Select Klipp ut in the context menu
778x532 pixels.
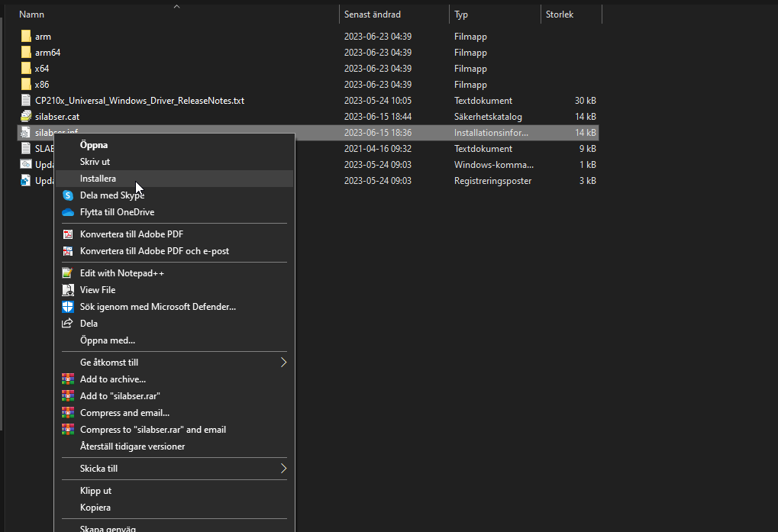95,491
